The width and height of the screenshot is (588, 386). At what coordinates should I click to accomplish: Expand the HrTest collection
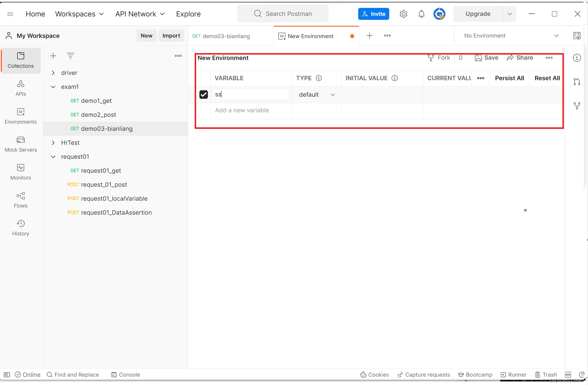53,143
